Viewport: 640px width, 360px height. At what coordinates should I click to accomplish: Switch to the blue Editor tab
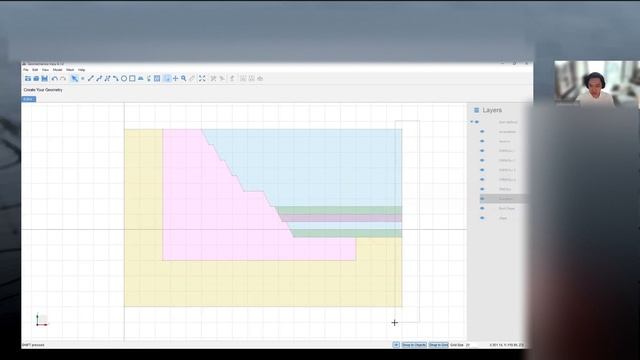point(29,99)
